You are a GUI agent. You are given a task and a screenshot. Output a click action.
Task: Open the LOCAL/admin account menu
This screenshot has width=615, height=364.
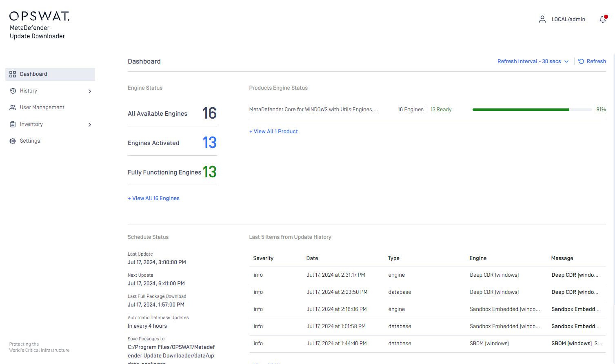(568, 19)
